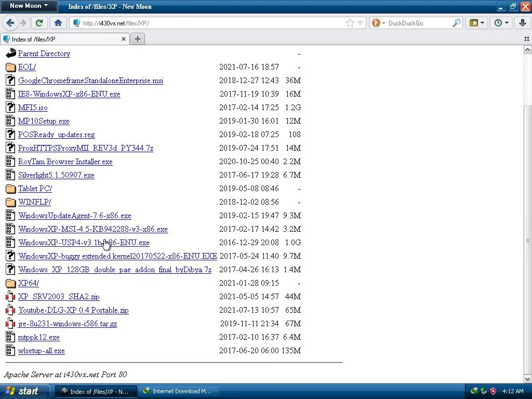
Task: Click the binary icon beside wlsetup-all.exe
Action: 10,351
